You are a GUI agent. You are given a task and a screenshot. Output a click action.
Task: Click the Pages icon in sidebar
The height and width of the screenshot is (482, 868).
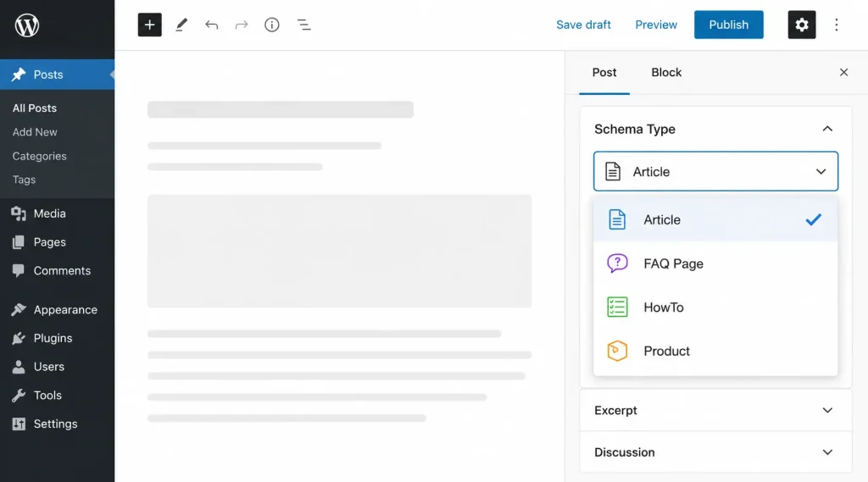click(x=19, y=241)
